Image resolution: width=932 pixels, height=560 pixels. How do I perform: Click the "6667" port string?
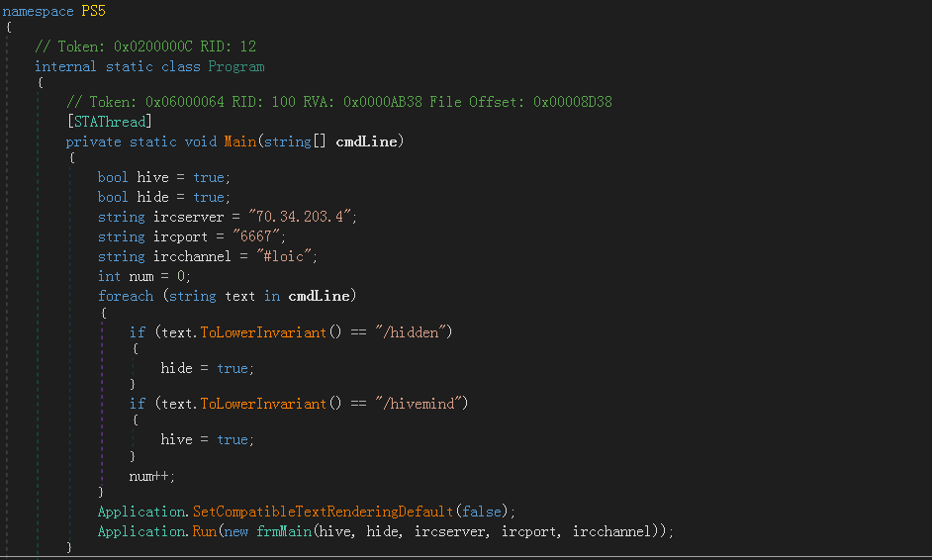[257, 236]
